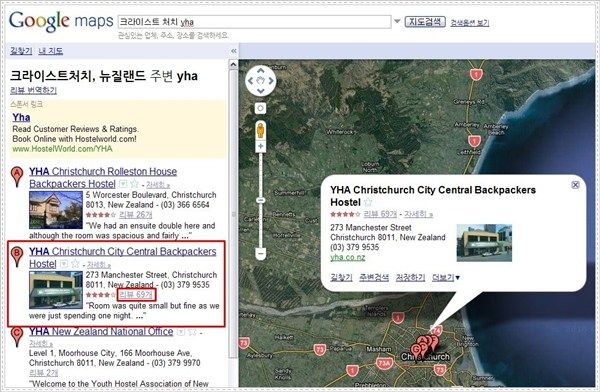Click the square button under the pan control
Image resolution: width=600 pixels, height=392 pixels.
coord(261,108)
